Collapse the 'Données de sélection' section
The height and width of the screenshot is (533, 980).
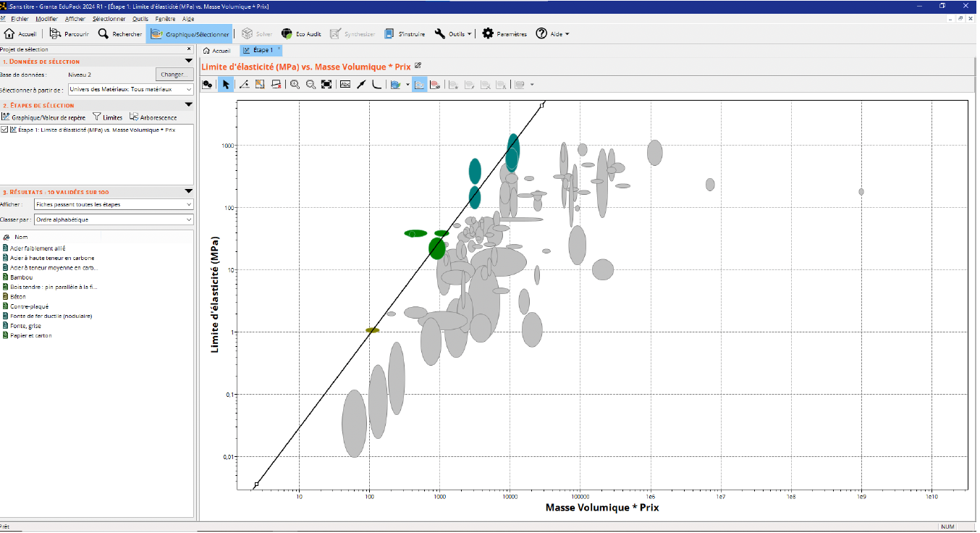click(189, 62)
